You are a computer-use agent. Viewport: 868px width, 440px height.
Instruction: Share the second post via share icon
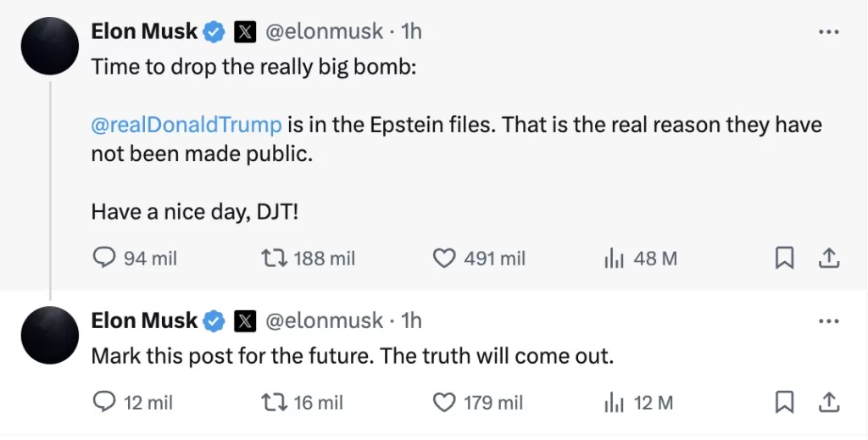click(x=829, y=403)
